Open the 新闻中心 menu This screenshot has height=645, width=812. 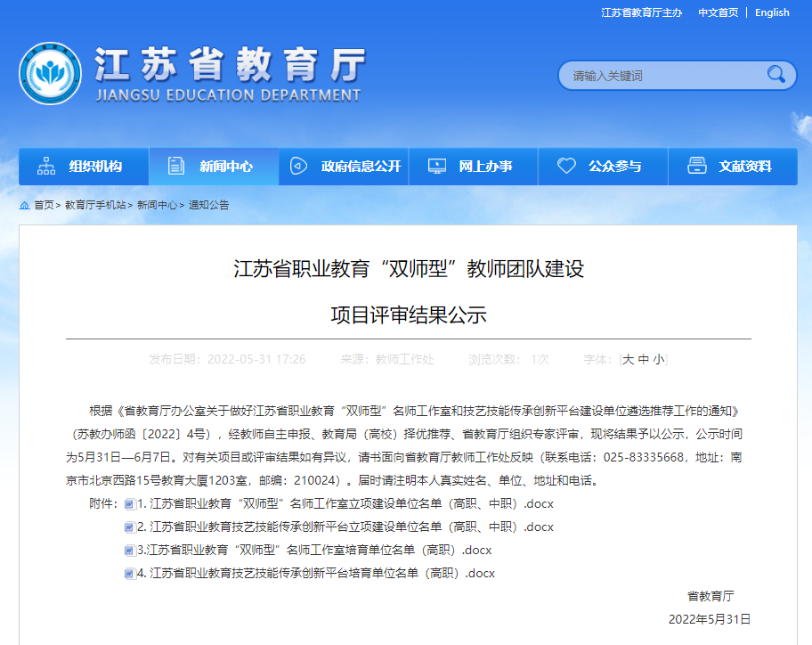click(214, 167)
